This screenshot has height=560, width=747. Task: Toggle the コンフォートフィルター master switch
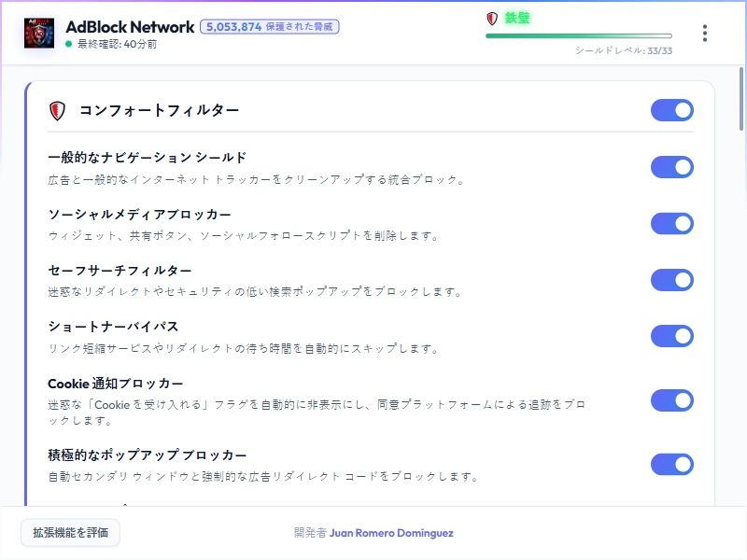(671, 110)
